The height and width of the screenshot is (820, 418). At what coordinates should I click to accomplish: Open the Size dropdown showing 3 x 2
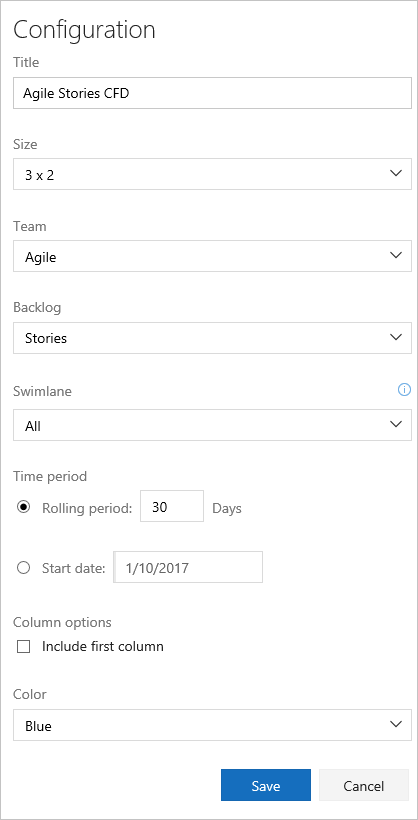pos(212,174)
